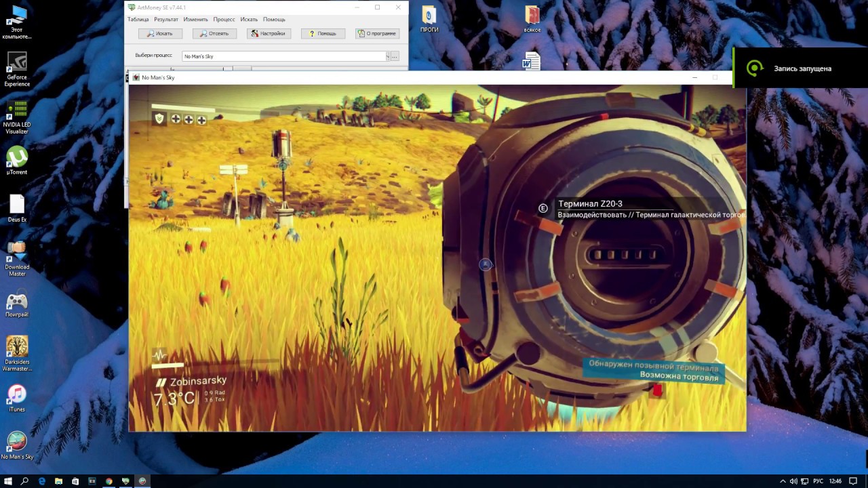This screenshot has width=868, height=488.
Task: Click the in-game E interact prompt icon
Action: click(542, 208)
